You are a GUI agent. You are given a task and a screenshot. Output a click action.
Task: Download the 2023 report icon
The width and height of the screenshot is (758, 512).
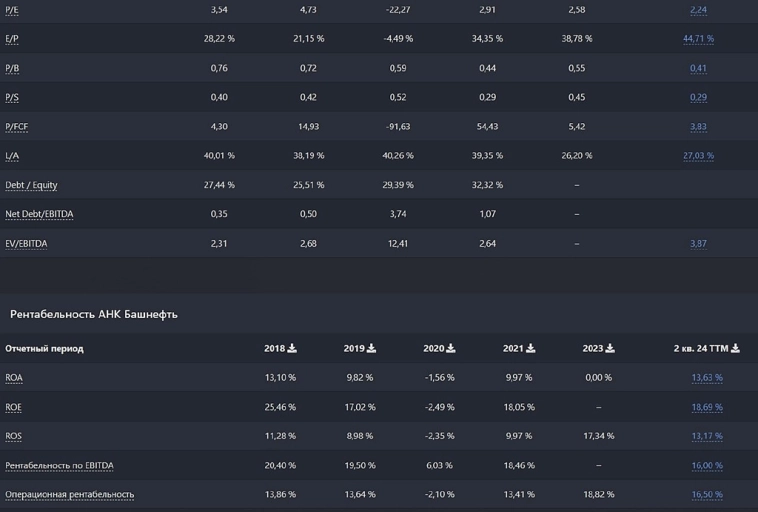point(610,349)
